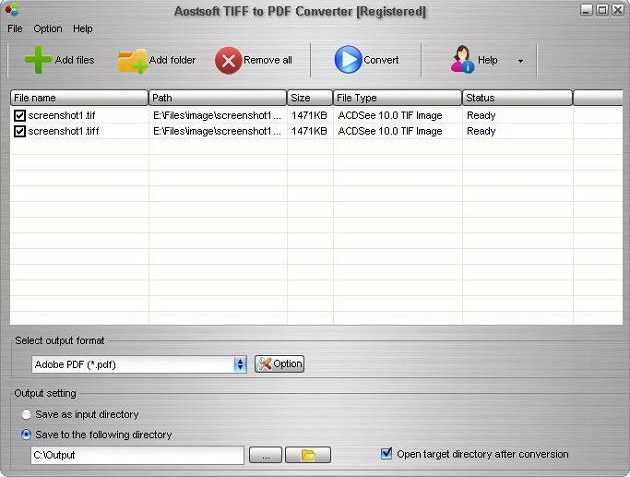Minimize the converter window

[x=586, y=10]
